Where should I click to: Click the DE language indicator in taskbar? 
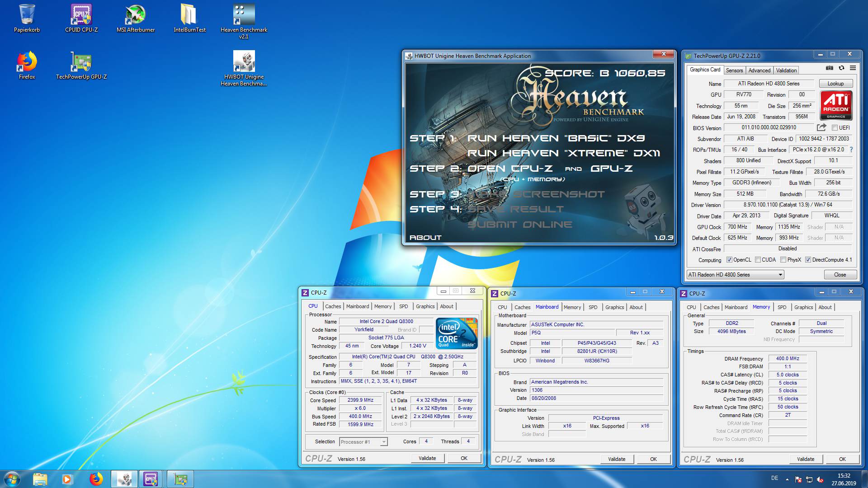(x=774, y=478)
